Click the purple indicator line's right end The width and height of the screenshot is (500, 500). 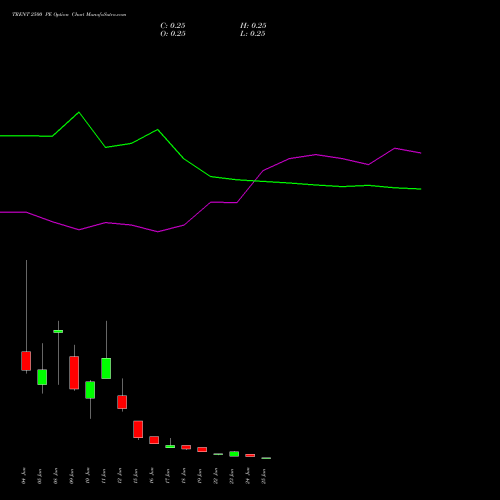pos(420,153)
